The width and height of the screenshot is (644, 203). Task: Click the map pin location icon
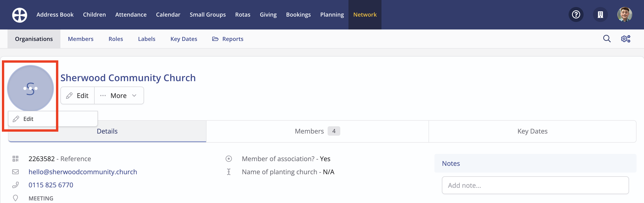tap(15, 198)
